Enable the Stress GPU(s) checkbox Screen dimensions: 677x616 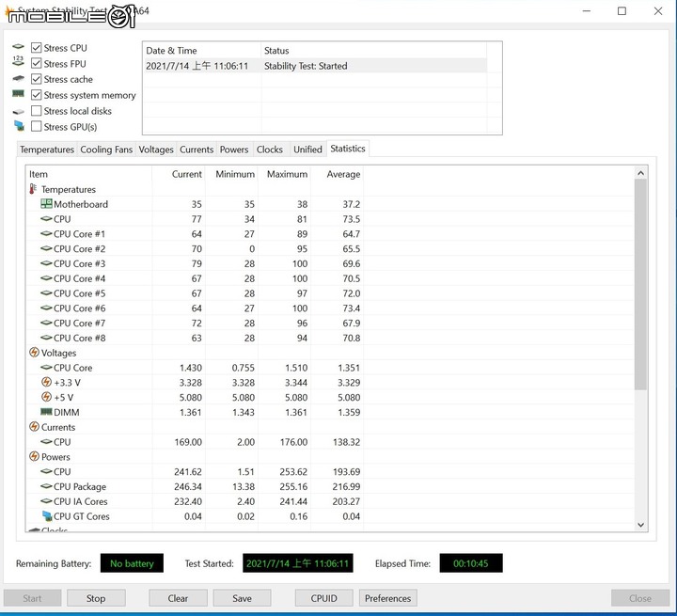[x=37, y=127]
